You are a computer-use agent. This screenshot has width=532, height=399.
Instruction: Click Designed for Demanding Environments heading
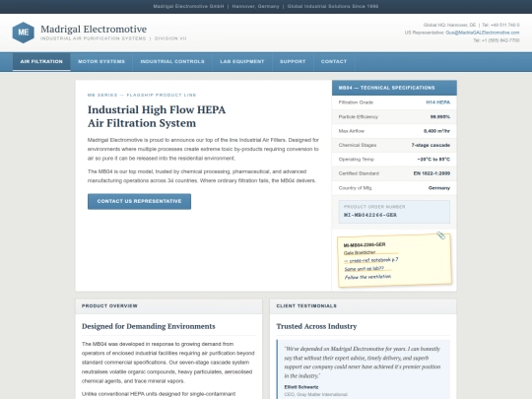[x=148, y=326]
